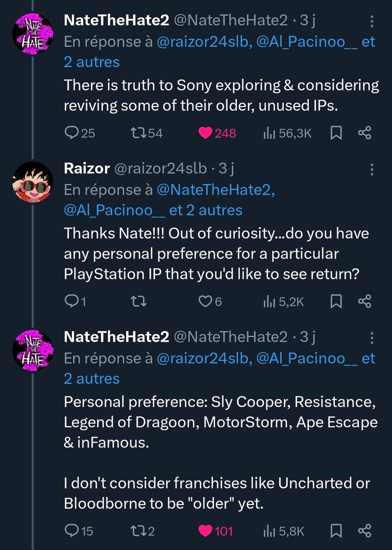This screenshot has height=550, width=392.
Task: Reply to Raizor's tweet with 1 reply
Action: 75,302
